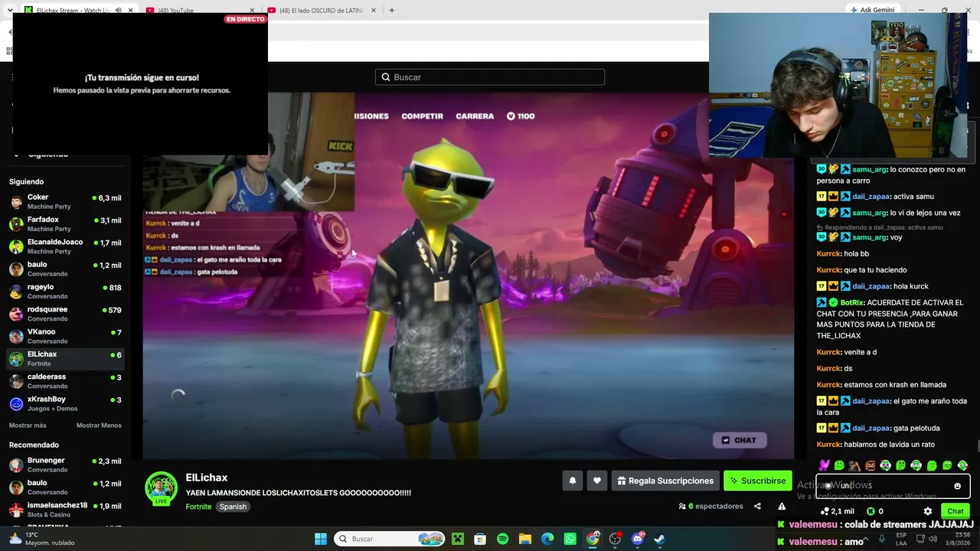Open the emoji picker in chat input
The width and height of the screenshot is (980, 551).
pyautogui.click(x=957, y=486)
